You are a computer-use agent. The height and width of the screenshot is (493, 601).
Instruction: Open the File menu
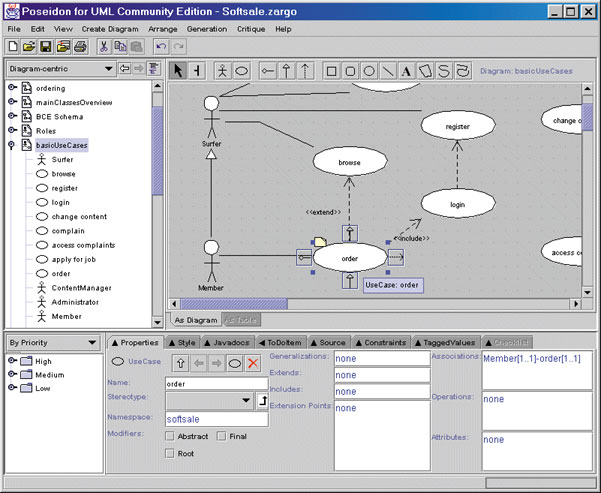[14, 29]
